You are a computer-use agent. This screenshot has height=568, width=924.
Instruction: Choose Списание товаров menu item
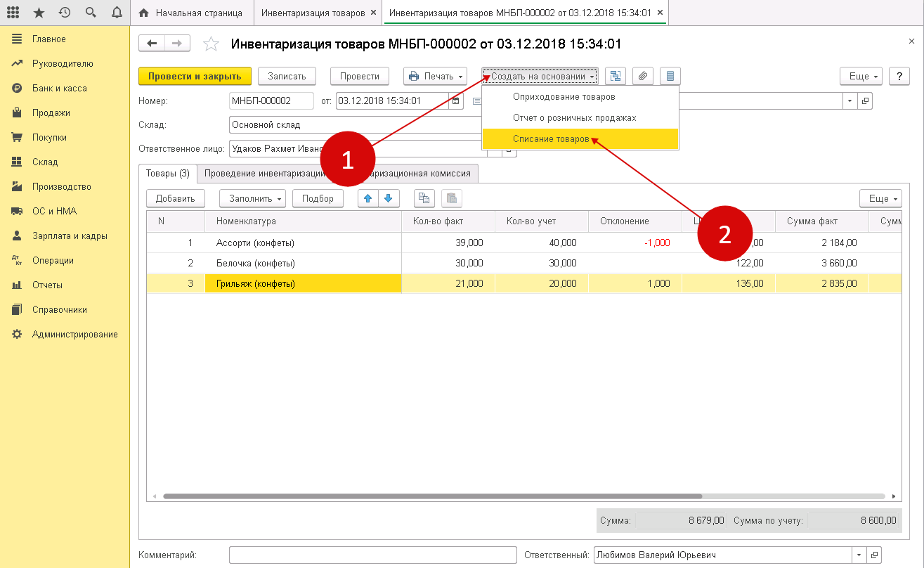coord(580,139)
